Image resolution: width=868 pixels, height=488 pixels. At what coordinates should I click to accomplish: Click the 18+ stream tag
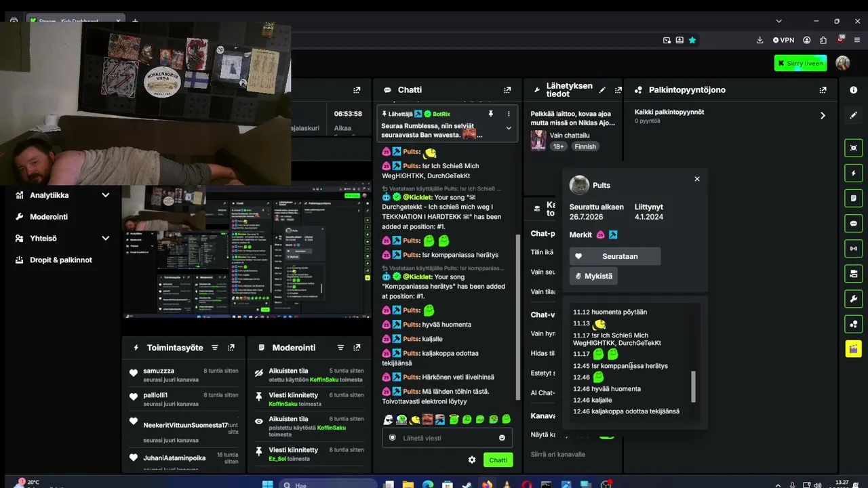coord(558,146)
